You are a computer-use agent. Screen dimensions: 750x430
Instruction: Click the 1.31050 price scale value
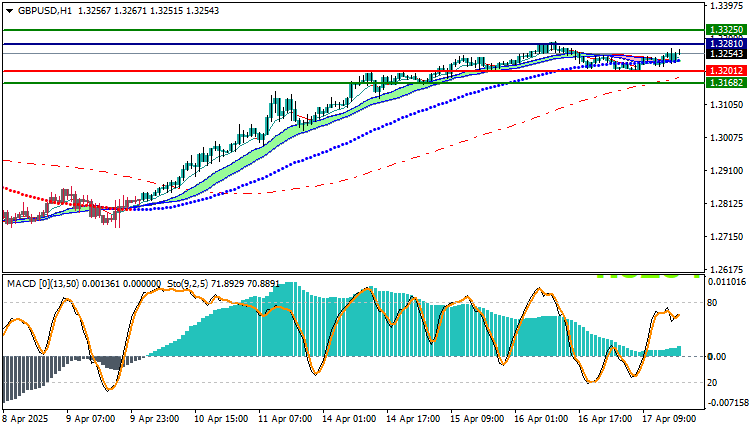tap(727, 104)
